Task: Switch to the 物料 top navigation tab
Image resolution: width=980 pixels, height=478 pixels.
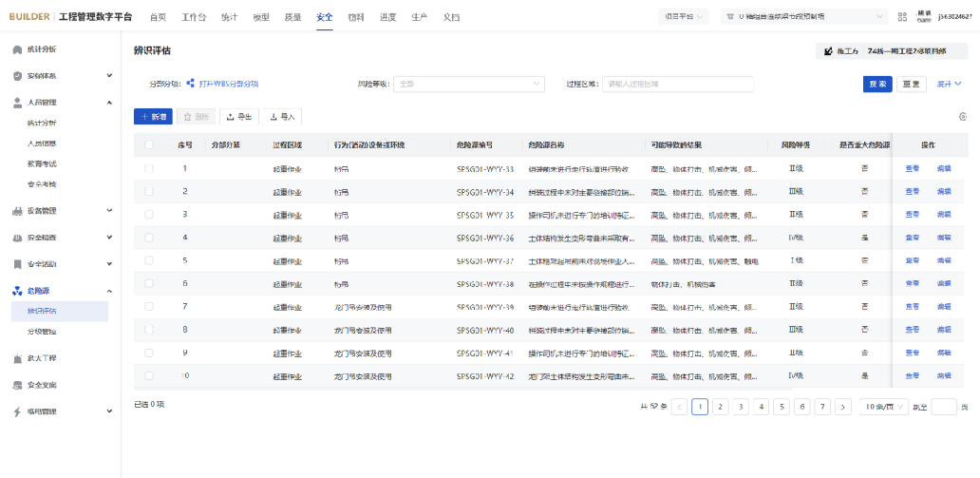Action: point(356,17)
